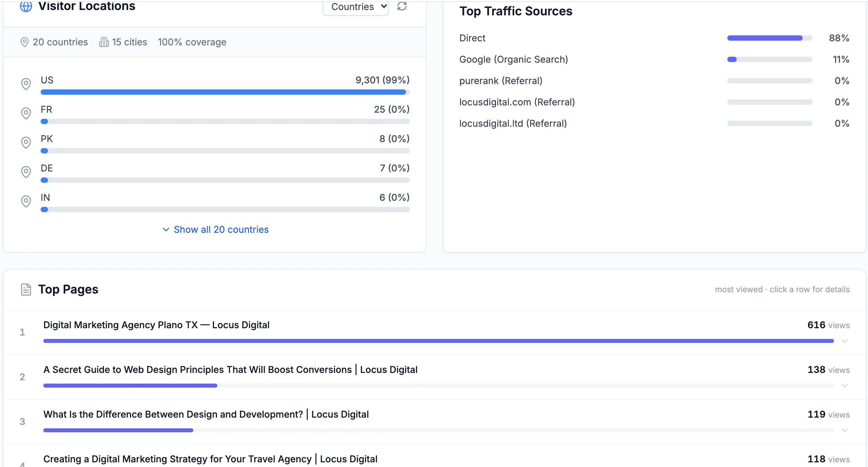Click the 20 countries summary text
The height and width of the screenshot is (467, 868).
(60, 42)
